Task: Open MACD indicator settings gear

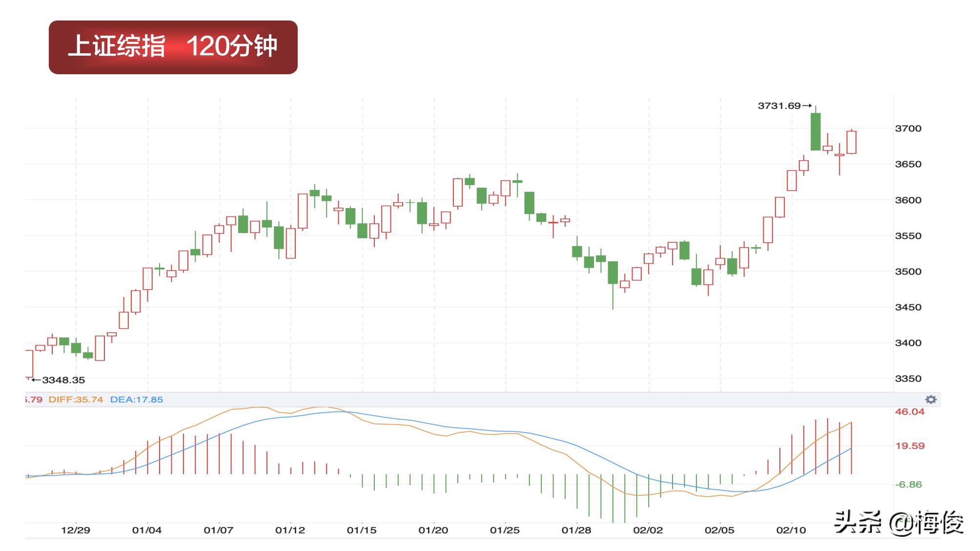Action: [931, 400]
